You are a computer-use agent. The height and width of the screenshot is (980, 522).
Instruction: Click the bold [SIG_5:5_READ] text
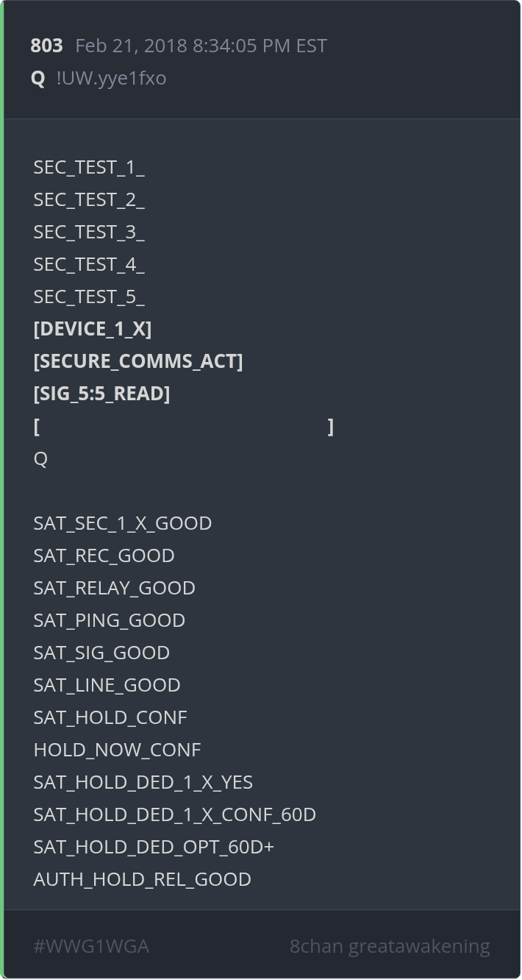tap(101, 394)
